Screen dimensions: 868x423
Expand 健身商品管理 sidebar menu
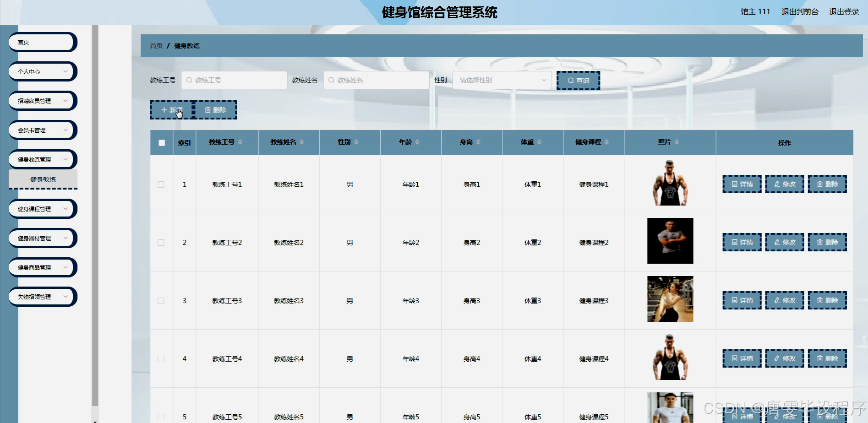pos(43,267)
